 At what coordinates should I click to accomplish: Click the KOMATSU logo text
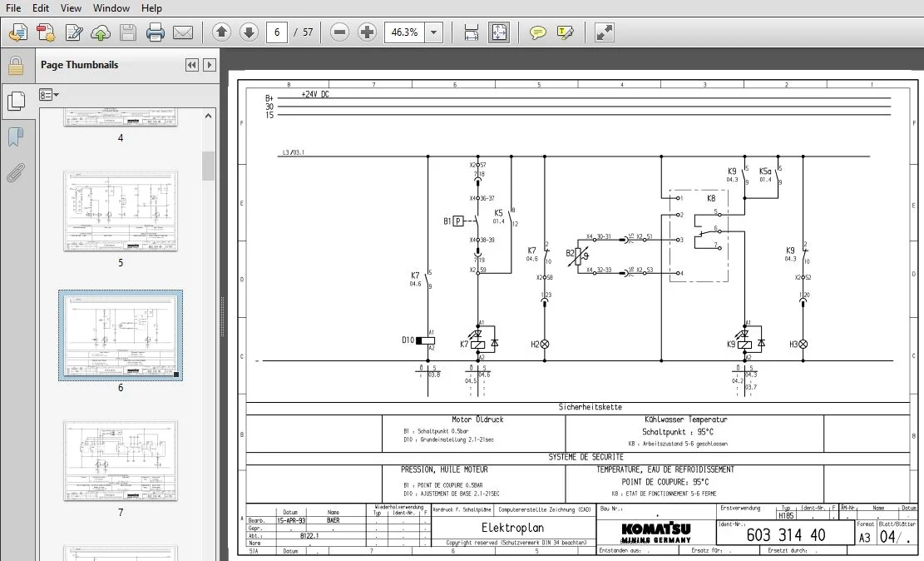[656, 528]
